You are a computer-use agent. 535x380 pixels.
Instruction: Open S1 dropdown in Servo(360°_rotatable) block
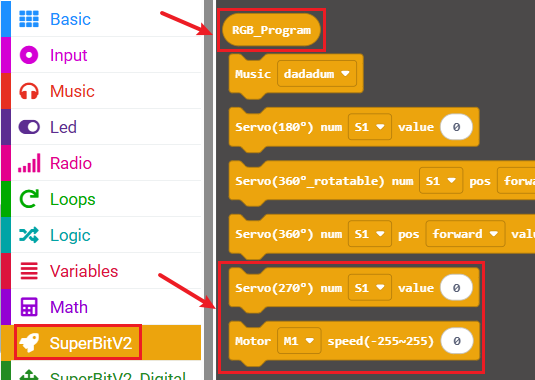click(x=441, y=180)
